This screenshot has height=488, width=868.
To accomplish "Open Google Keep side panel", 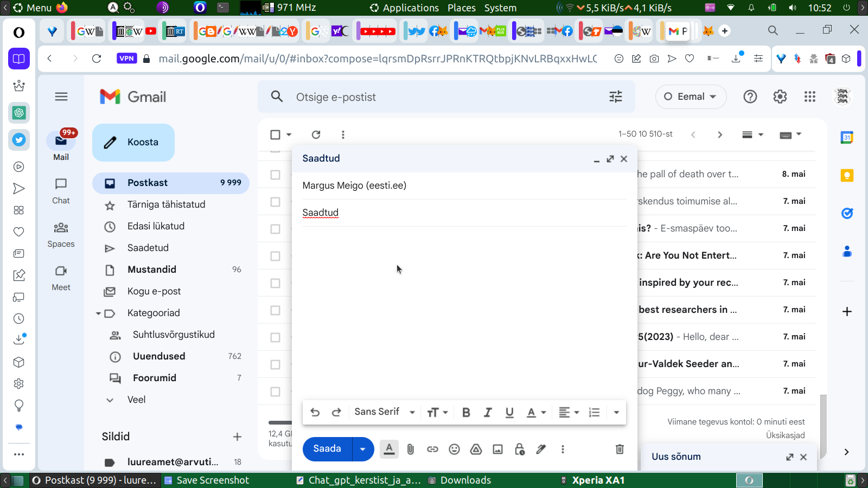I will point(847,176).
